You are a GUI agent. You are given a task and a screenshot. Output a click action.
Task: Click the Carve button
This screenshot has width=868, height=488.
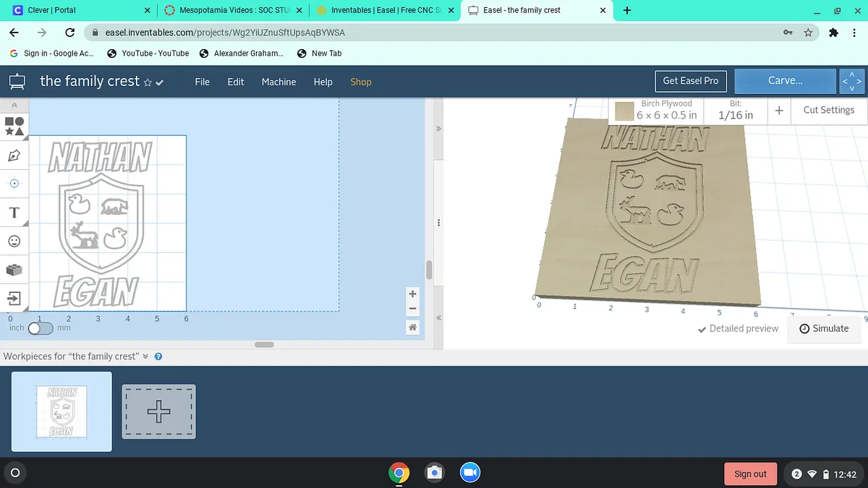pyautogui.click(x=785, y=81)
